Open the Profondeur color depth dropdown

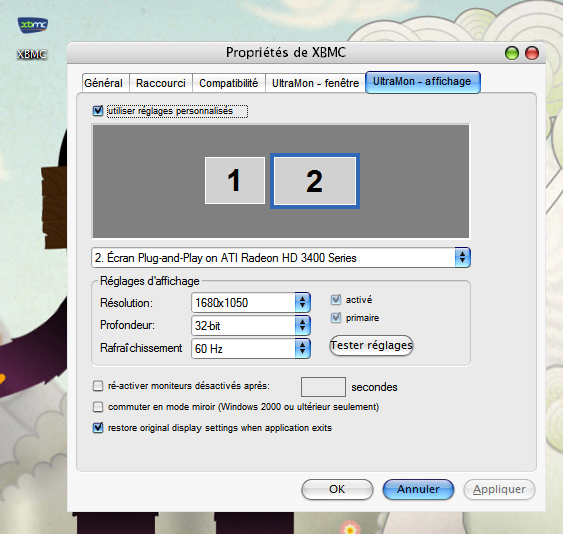point(251,325)
